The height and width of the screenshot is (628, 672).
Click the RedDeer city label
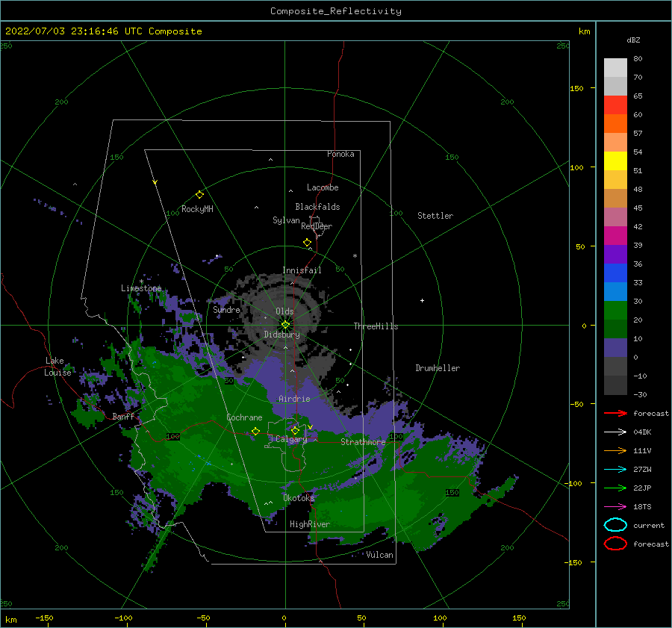coord(317,226)
